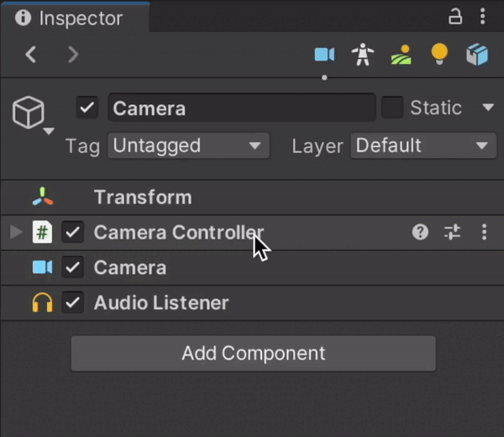The height and width of the screenshot is (437, 504).
Task: Open the Layer dropdown
Action: click(422, 145)
